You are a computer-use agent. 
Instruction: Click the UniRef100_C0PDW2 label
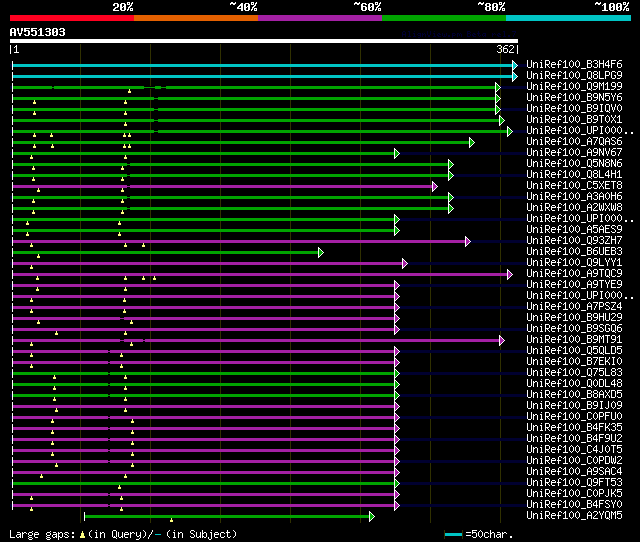[x=574, y=461]
